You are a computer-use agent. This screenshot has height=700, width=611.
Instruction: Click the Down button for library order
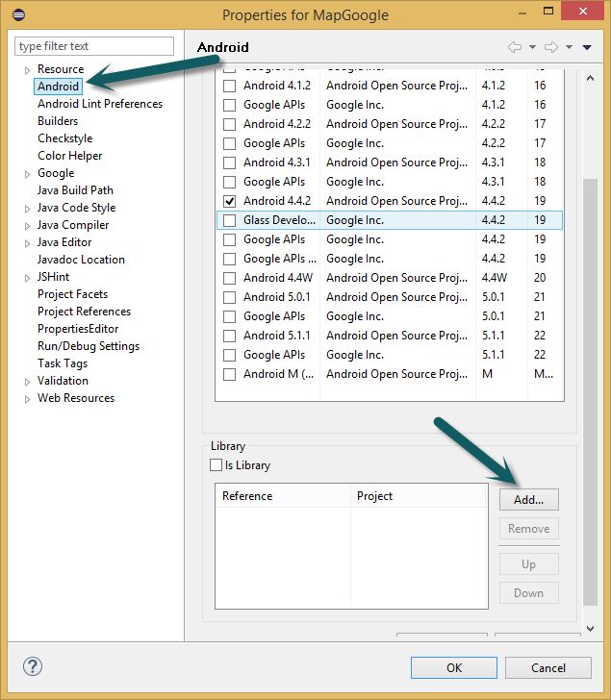click(529, 593)
